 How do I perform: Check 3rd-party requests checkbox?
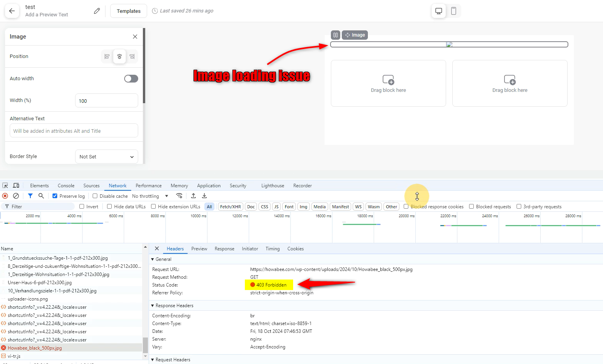519,206
